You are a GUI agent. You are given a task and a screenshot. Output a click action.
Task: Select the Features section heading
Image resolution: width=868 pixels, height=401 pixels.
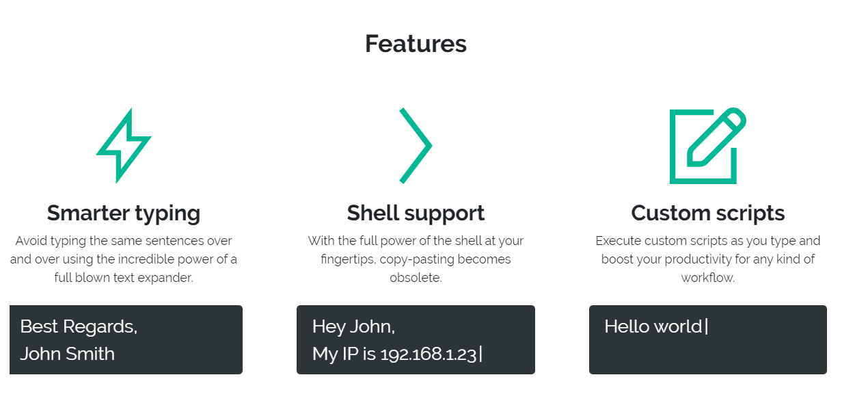[x=416, y=44]
